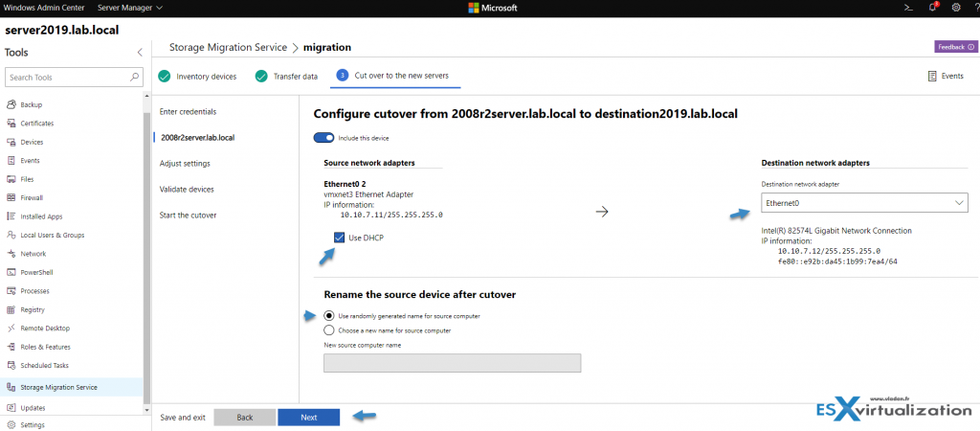Open the settings gear in top bar
The height and width of the screenshot is (431, 980).
coord(955,8)
